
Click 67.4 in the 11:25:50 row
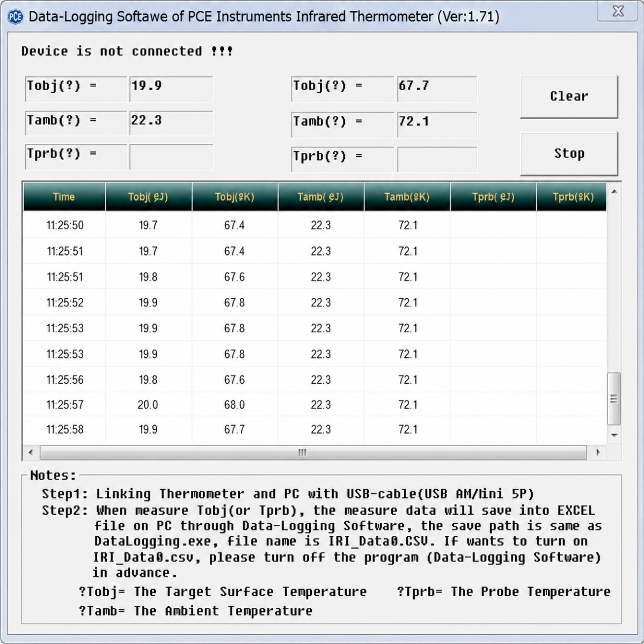[235, 225]
